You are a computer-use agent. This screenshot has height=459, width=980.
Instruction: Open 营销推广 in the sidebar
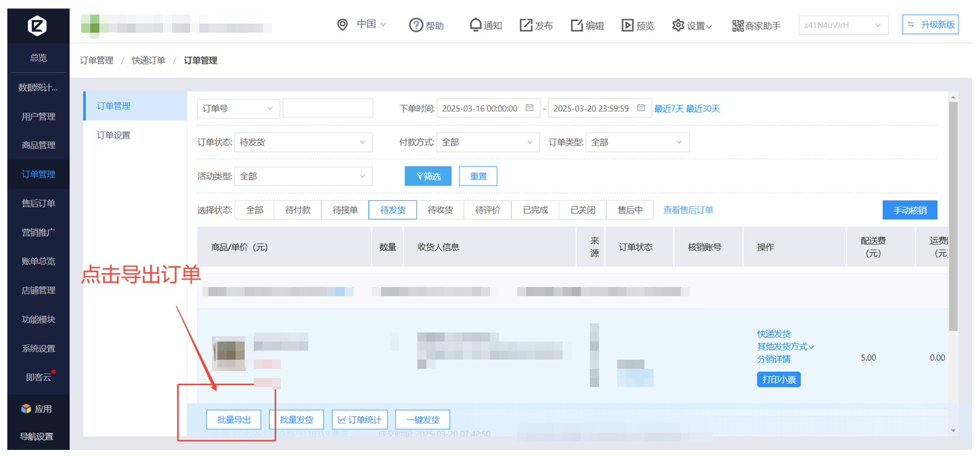[x=39, y=233]
